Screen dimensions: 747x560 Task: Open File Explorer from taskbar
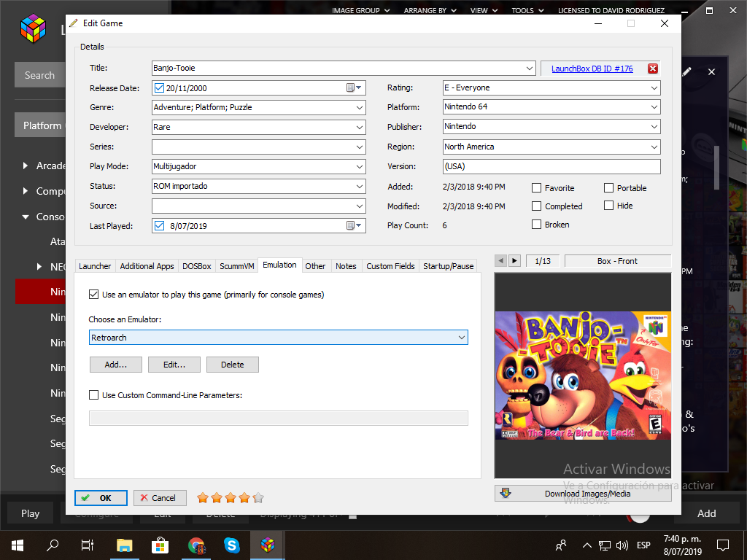[124, 545]
